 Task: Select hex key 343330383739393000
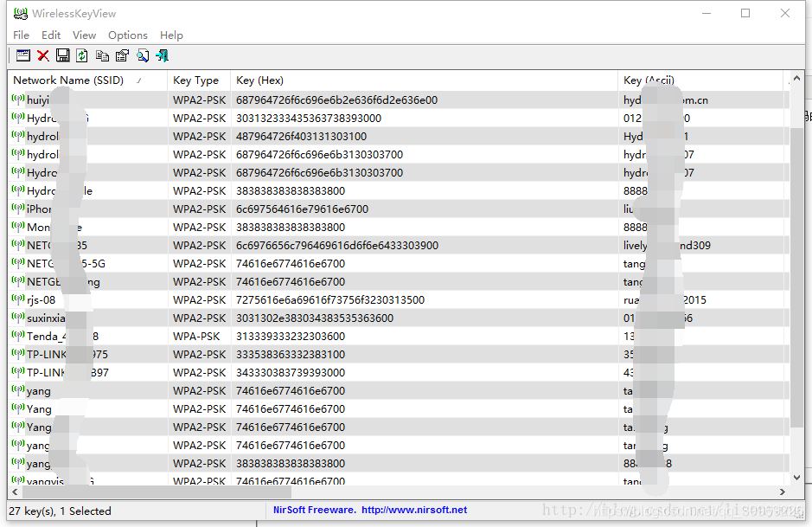[291, 372]
